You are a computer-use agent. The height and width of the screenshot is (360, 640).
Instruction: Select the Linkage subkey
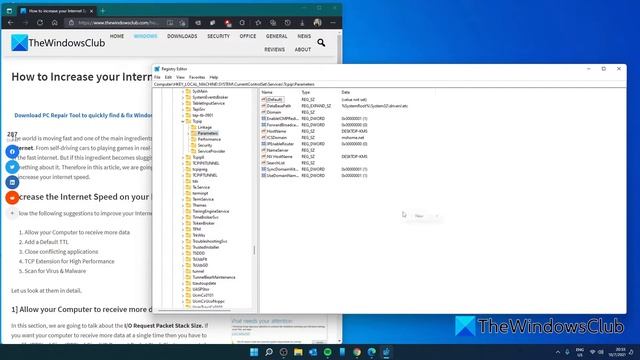tap(204, 127)
